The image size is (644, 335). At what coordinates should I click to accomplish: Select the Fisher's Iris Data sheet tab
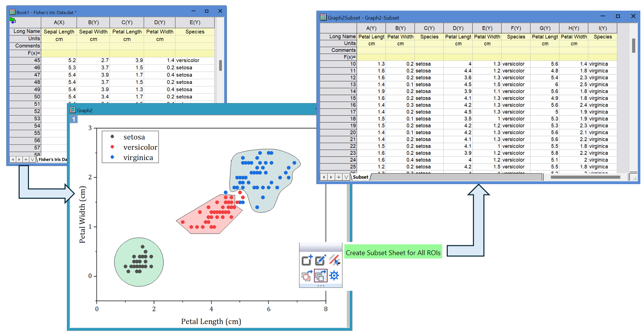pyautogui.click(x=53, y=160)
